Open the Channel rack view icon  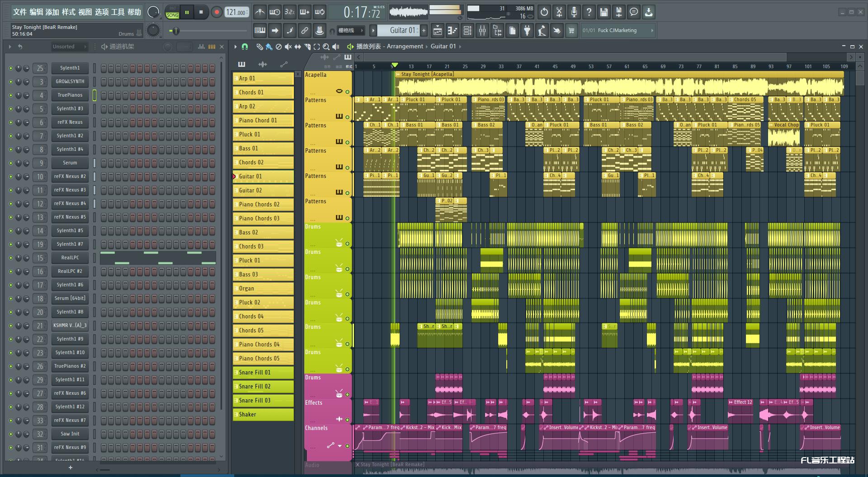point(467,30)
